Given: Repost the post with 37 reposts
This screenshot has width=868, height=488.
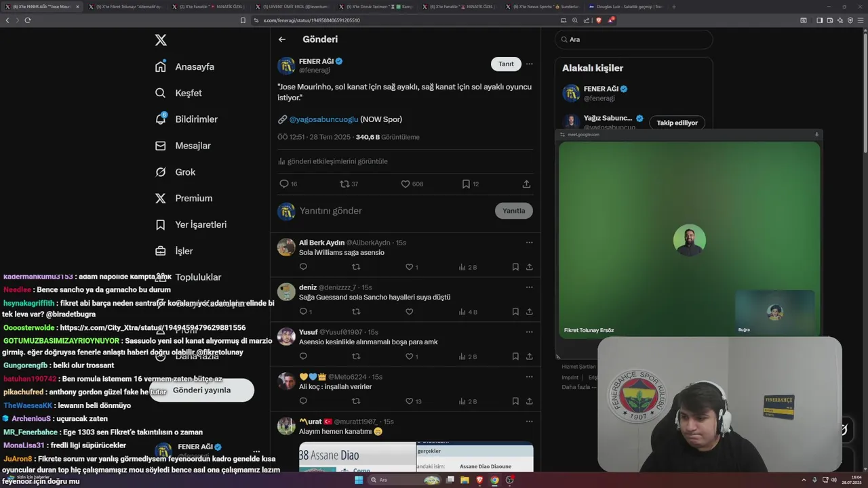Looking at the screenshot, I should point(349,184).
